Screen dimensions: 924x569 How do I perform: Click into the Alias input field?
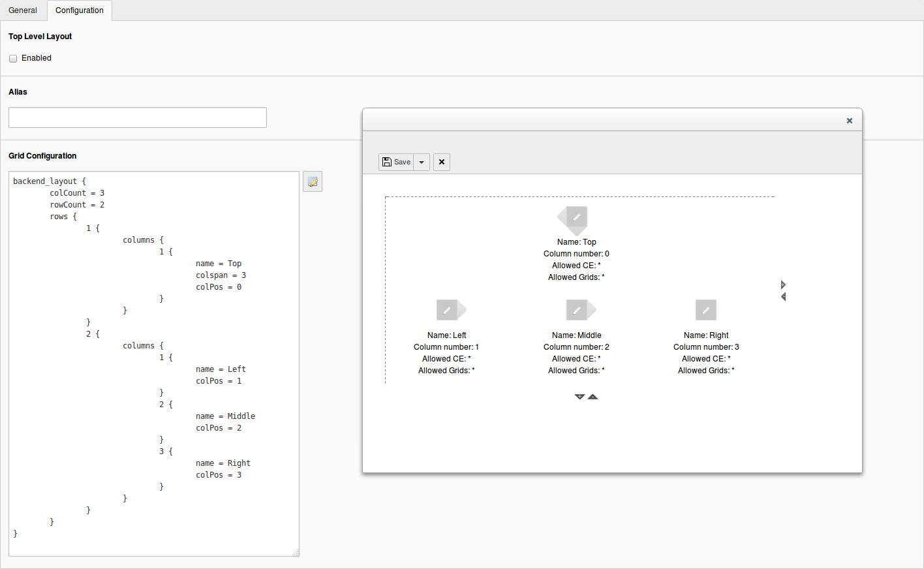pyautogui.click(x=138, y=117)
